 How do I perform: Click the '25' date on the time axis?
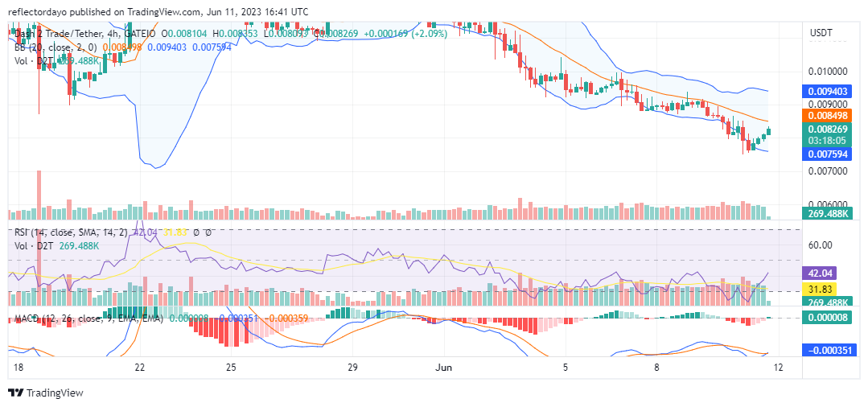click(x=232, y=368)
